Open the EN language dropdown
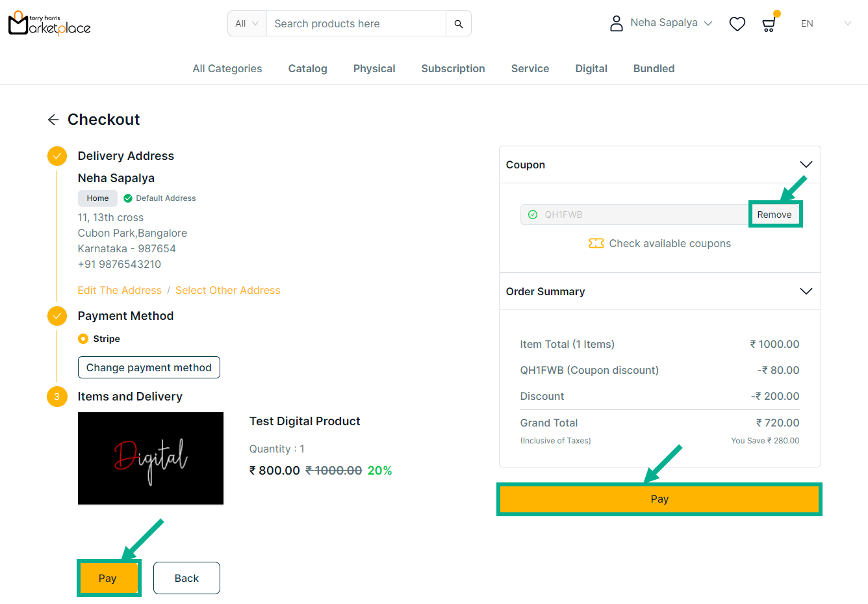The height and width of the screenshot is (604, 868). coord(825,23)
